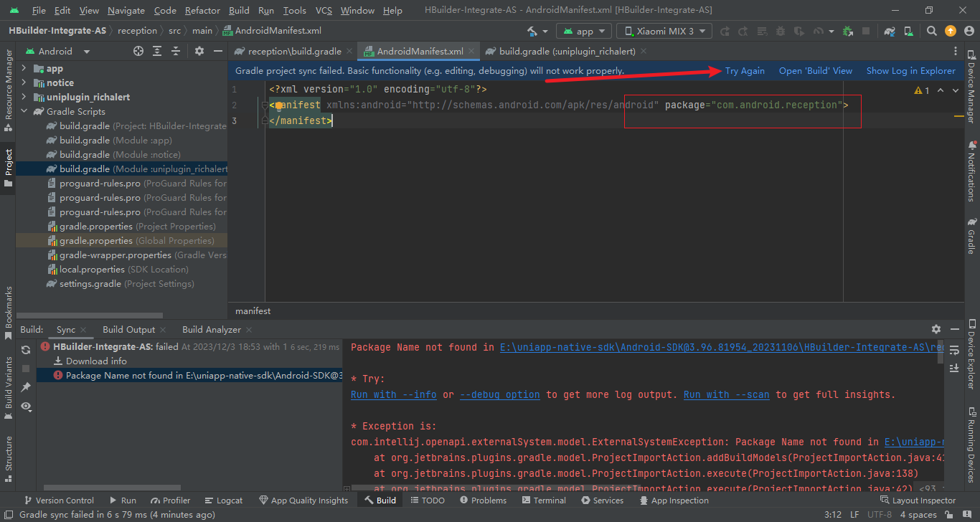Toggle soft-wrap in the build output
Screen dimensions: 980x522
tap(954, 350)
